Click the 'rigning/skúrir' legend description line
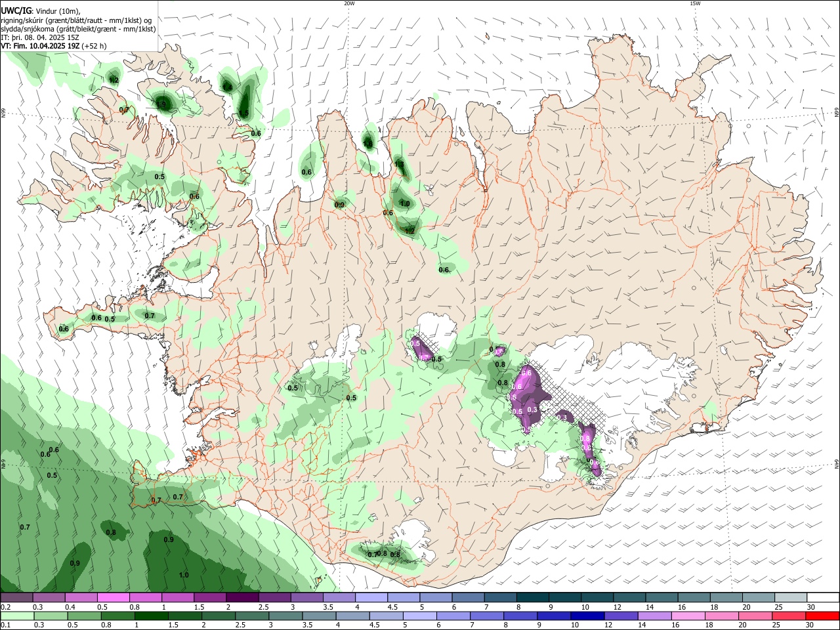 coord(76,20)
